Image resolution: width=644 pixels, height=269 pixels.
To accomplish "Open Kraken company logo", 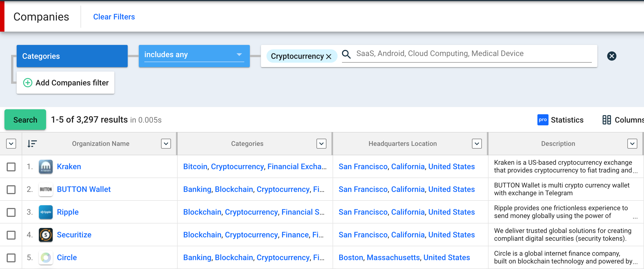I will (x=46, y=167).
